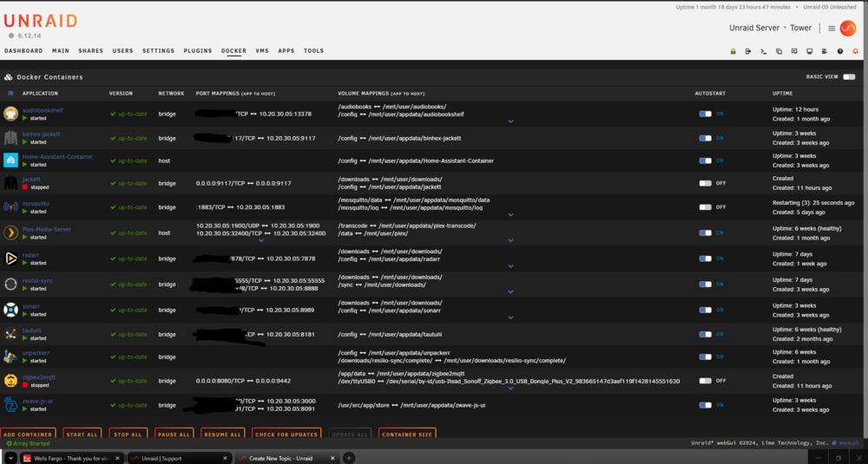Image resolution: width=868 pixels, height=464 pixels.
Task: Click the jackett container icon
Action: [10, 183]
